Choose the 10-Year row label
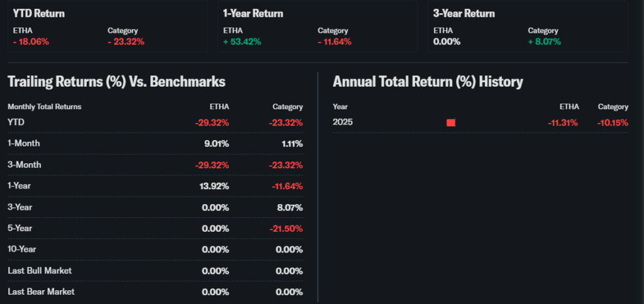Image resolution: width=644 pixels, height=304 pixels. pyautogui.click(x=21, y=250)
